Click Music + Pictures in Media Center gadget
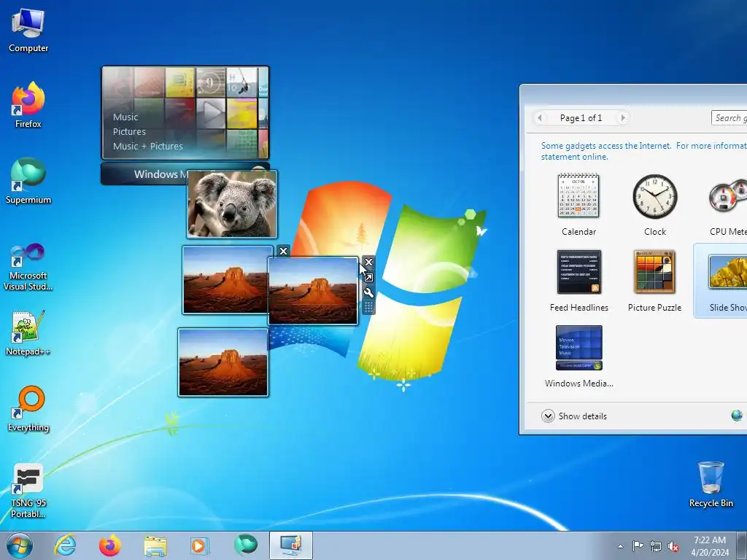 point(147,146)
